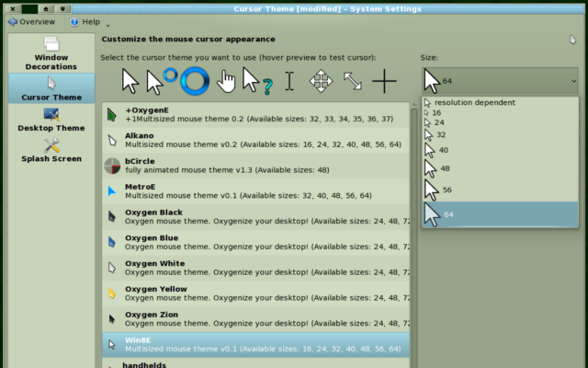
Task: Select the Oxygen Blue theme
Action: (256, 242)
